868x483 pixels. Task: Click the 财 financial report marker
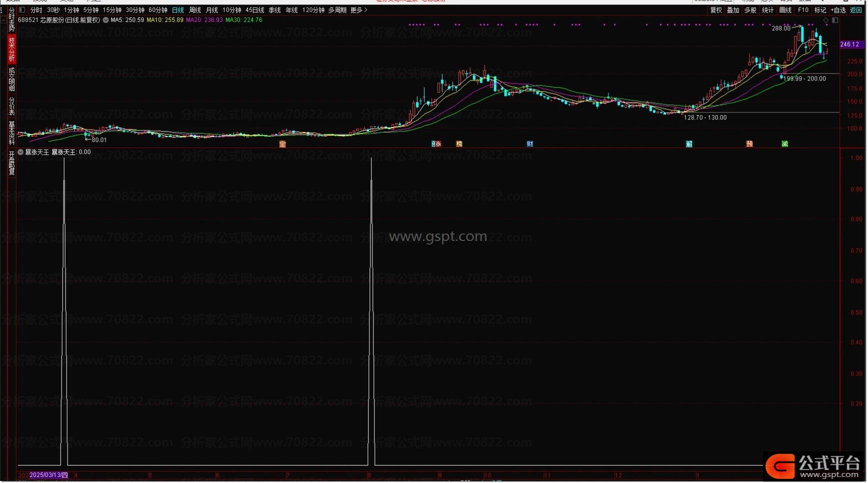(x=530, y=144)
